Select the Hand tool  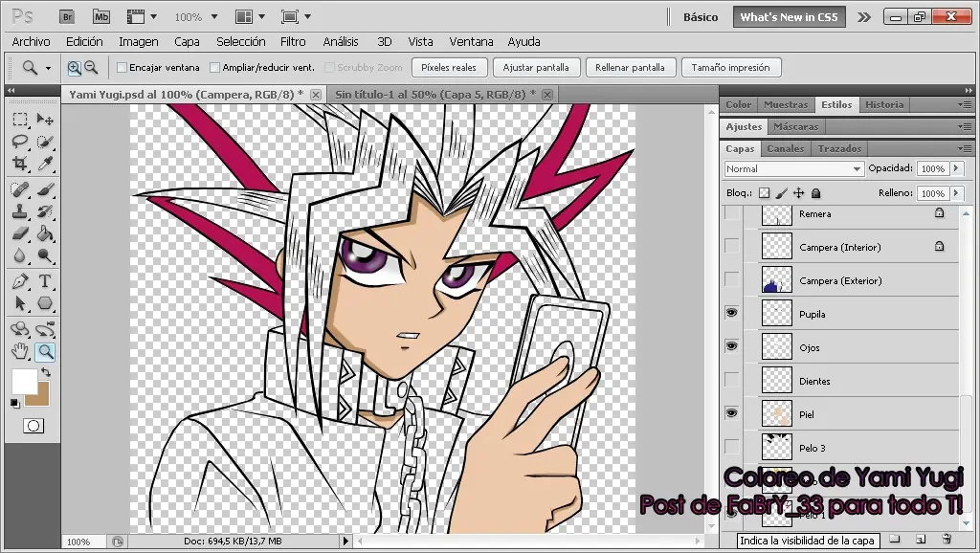point(21,350)
